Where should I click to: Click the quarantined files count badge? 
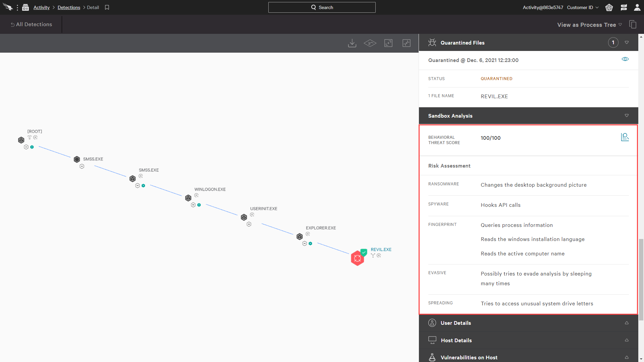click(x=613, y=43)
